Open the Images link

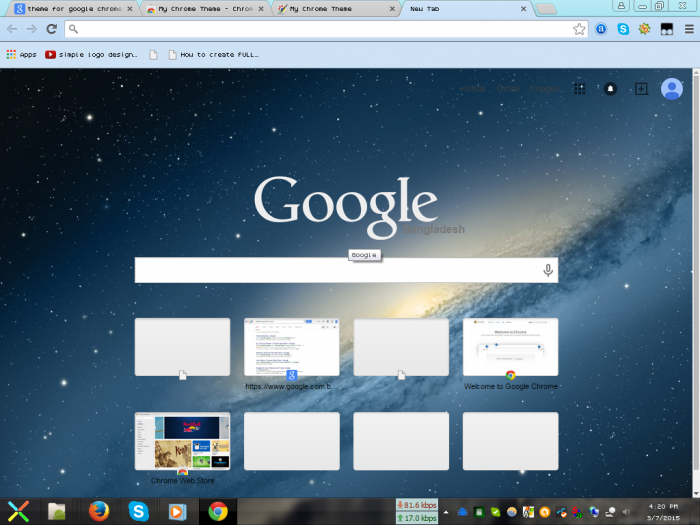click(x=544, y=89)
